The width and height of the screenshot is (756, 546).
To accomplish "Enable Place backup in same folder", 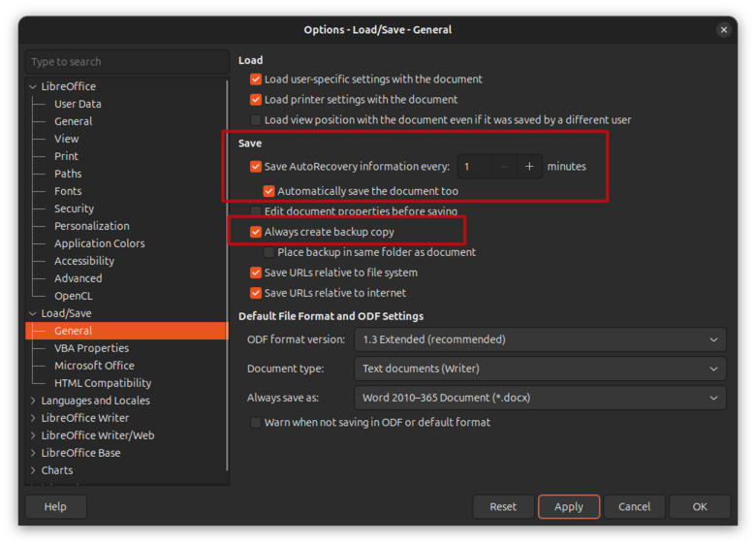I will tap(268, 252).
